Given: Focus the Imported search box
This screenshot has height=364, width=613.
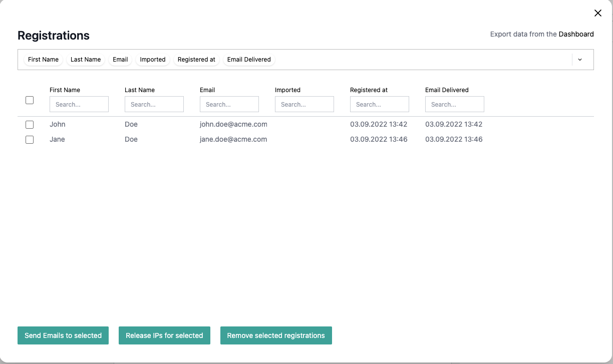Looking at the screenshot, I should point(304,104).
